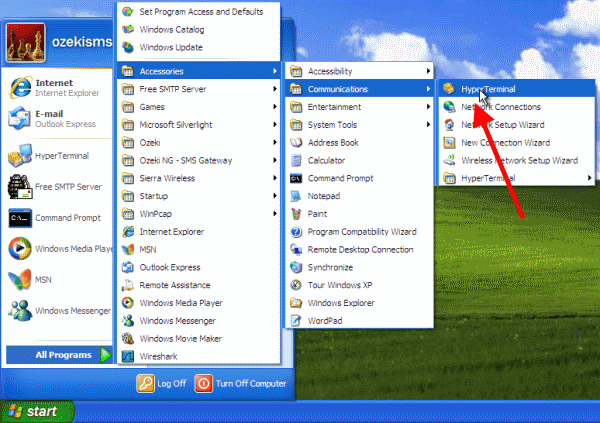Click the Turn Off Computer button
600x423 pixels.
pos(241,384)
